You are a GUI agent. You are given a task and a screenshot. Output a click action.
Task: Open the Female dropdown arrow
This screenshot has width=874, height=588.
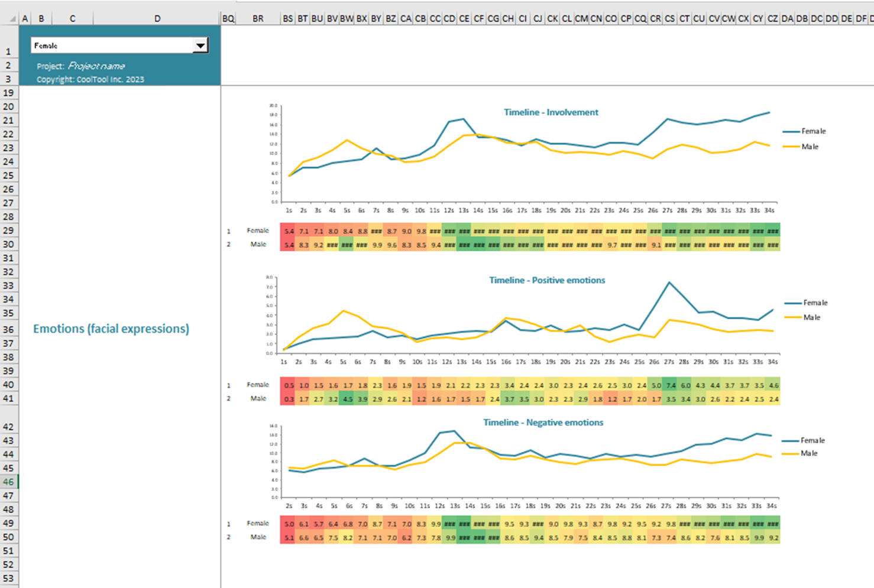tap(200, 46)
